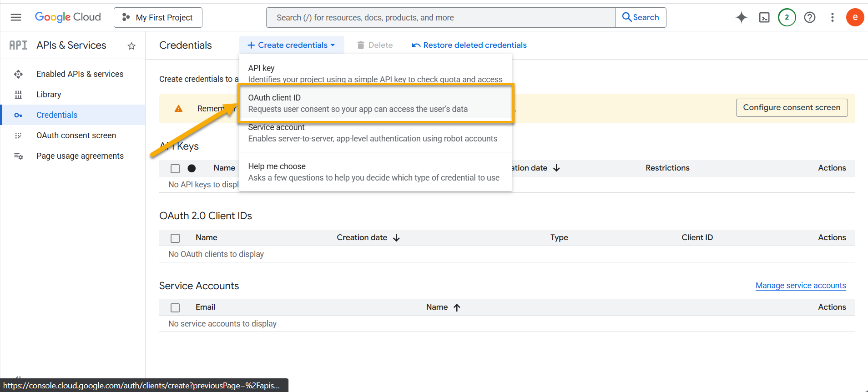The width and height of the screenshot is (868, 392).
Task: Select all OAuth 2.0 clients checkbox
Action: click(175, 238)
